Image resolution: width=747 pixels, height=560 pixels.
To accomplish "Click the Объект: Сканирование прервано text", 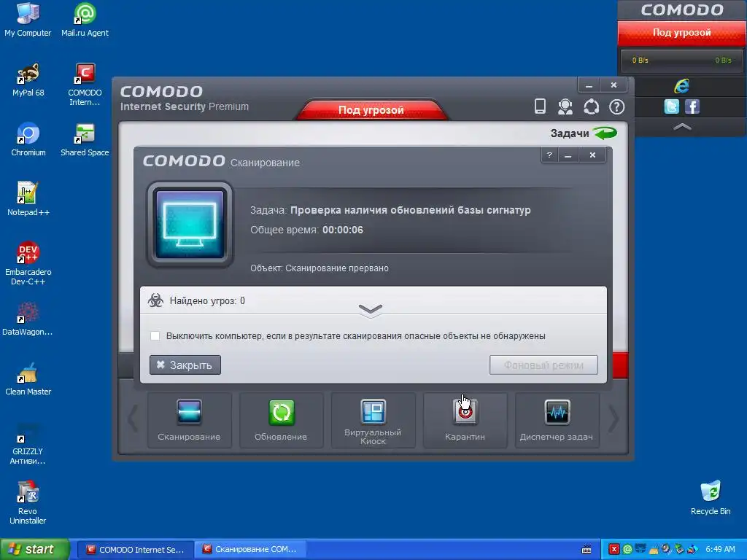I will (320, 268).
